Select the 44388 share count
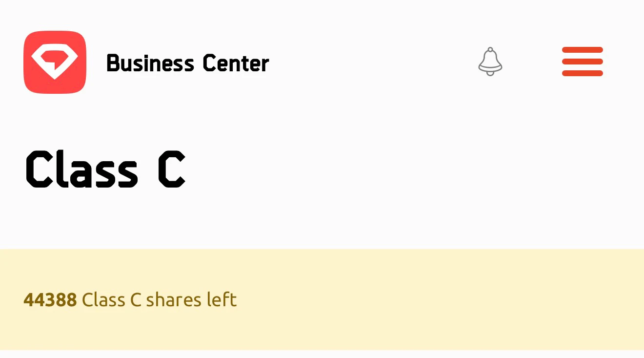Screen dimensions: 644x358 point(50,299)
